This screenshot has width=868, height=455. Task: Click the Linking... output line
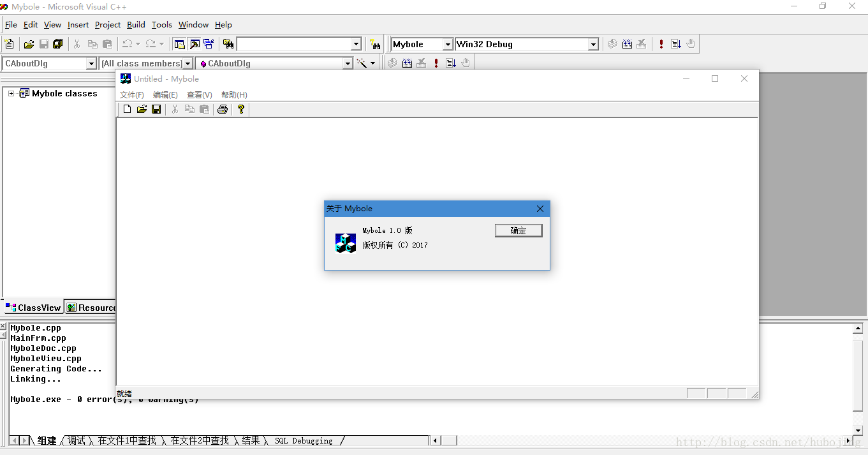click(36, 379)
